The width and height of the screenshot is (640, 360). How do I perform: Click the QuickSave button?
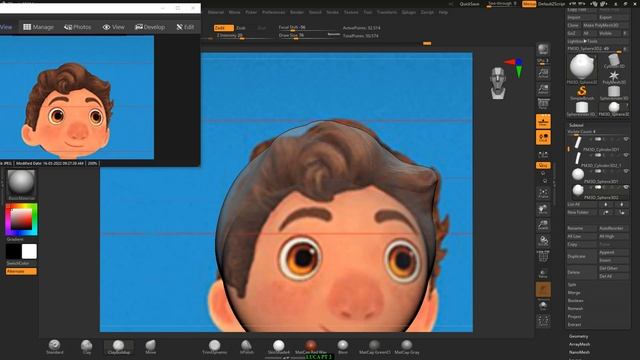469,4
